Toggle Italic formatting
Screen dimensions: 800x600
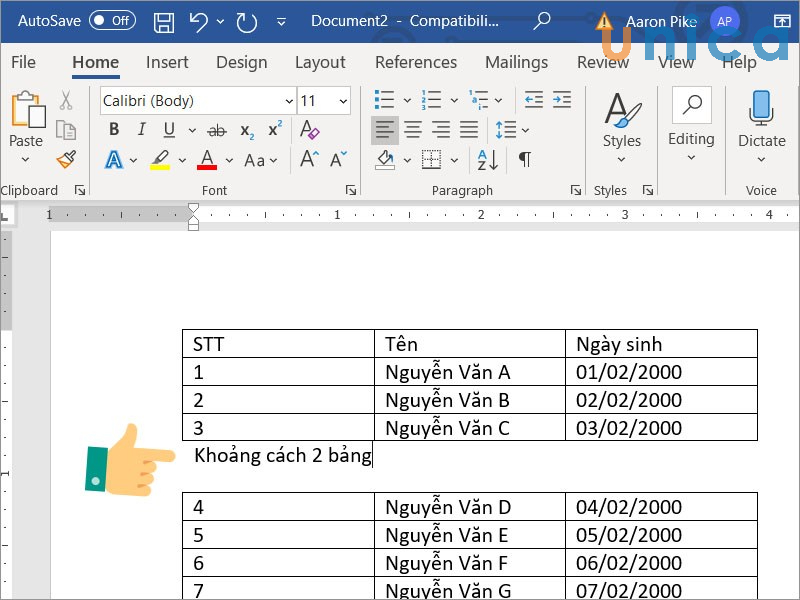141,130
